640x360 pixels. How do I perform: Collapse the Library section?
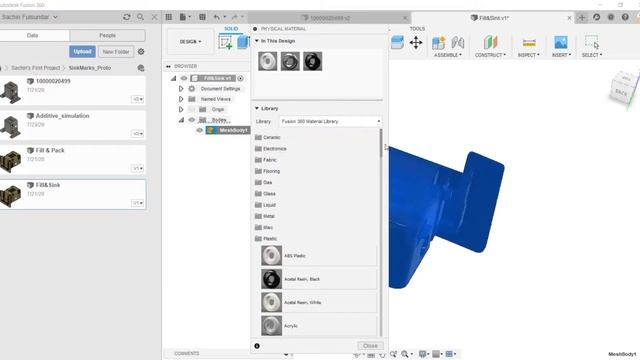(x=257, y=108)
